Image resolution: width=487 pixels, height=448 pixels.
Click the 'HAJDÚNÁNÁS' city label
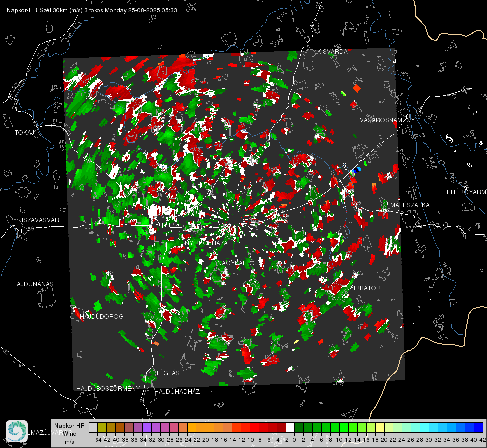pos(33,284)
